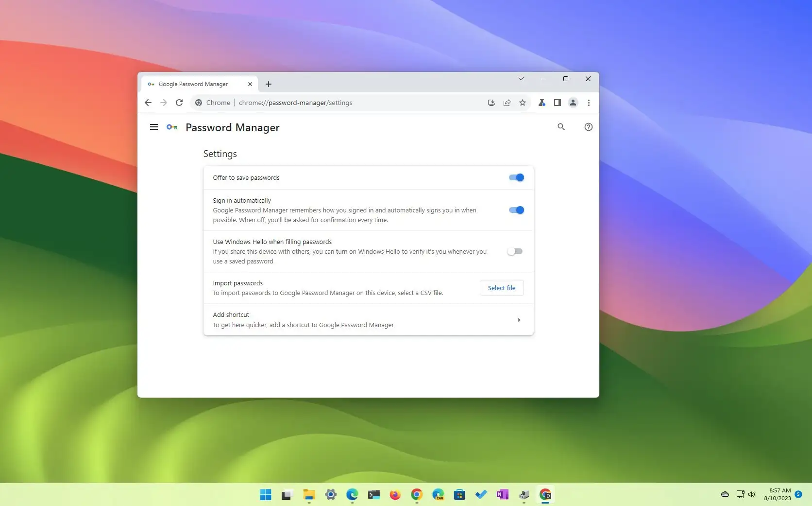This screenshot has height=506, width=812.
Task: Open the Chrome profile avatar
Action: coord(573,103)
